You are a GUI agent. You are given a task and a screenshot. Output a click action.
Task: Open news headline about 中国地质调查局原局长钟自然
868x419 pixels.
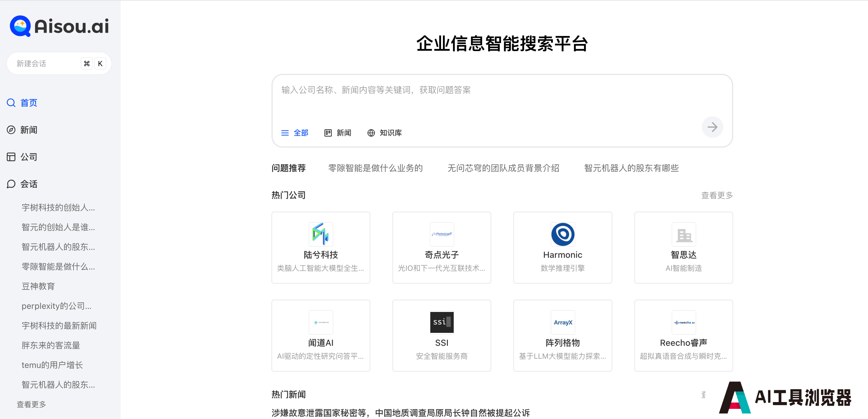[401, 413]
